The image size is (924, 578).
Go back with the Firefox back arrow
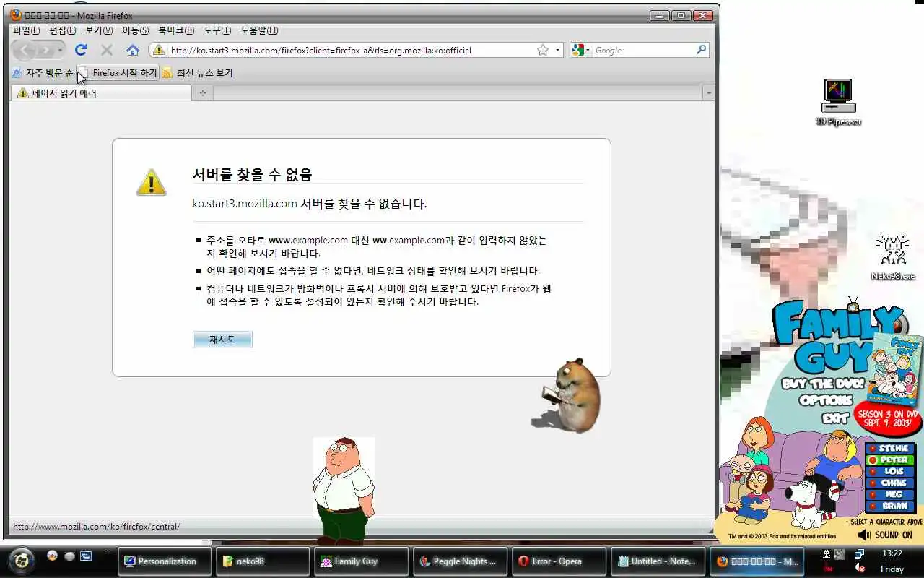tap(25, 50)
